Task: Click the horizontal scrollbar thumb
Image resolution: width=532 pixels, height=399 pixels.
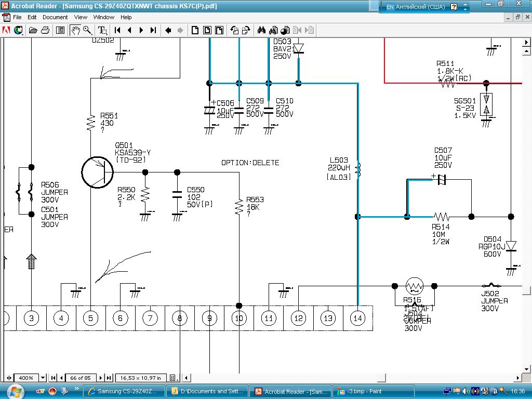Action: click(x=382, y=378)
